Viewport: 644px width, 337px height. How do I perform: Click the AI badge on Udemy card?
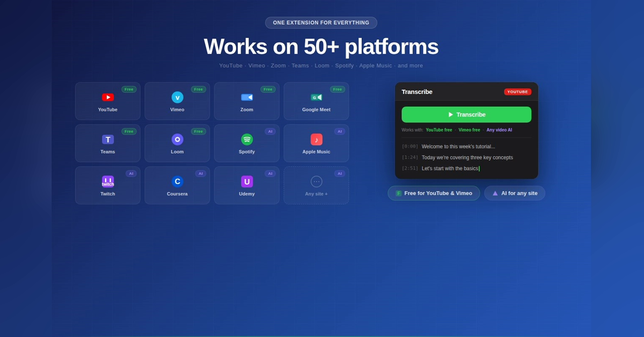tap(270, 173)
